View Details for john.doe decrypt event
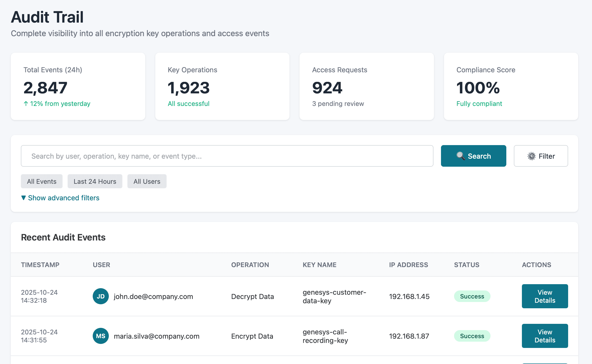 coord(545,296)
